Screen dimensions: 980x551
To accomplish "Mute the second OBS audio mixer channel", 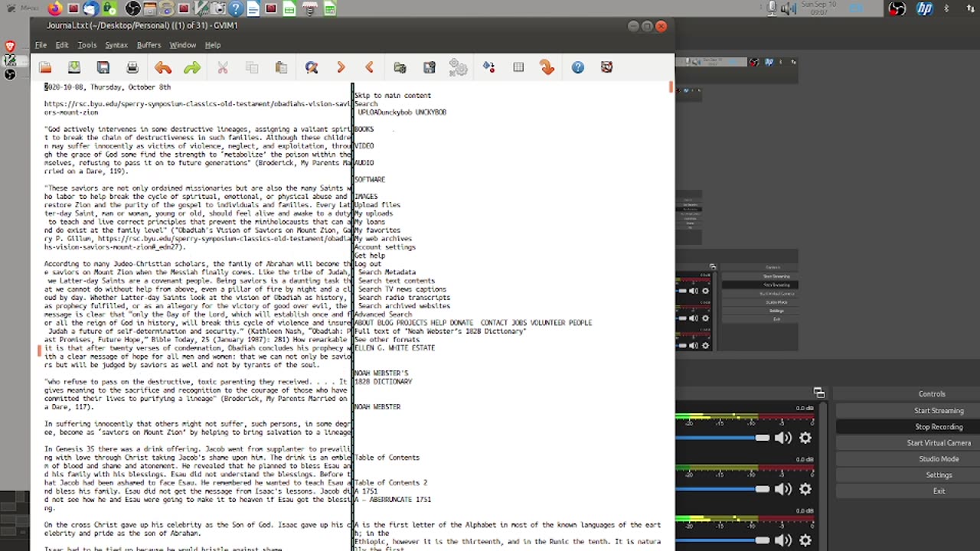I will point(782,489).
